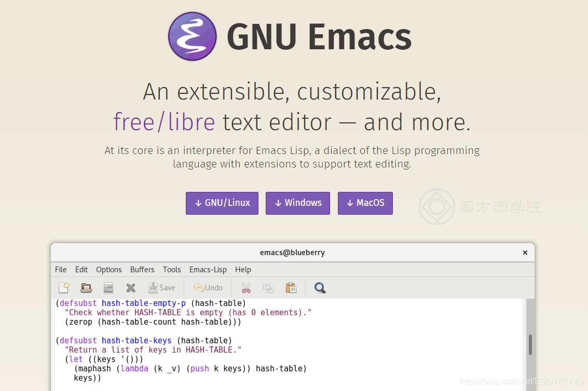Download Emacs for Windows
Viewport: 588px width, 391px height.
click(298, 203)
